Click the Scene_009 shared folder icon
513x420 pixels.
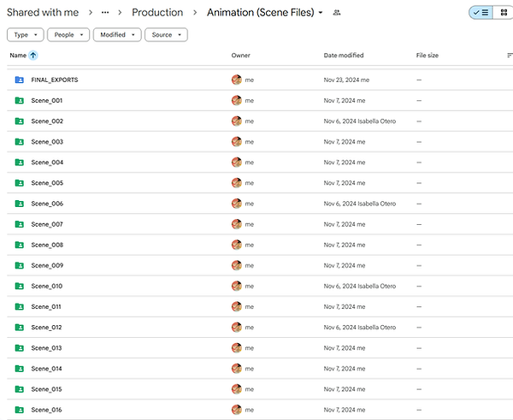(x=20, y=265)
